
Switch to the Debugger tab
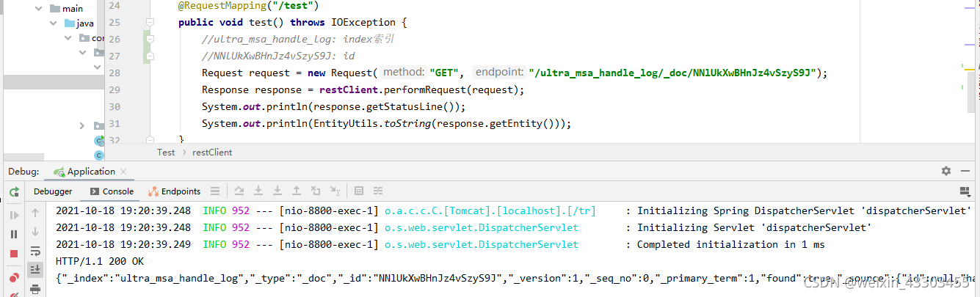[x=53, y=191]
